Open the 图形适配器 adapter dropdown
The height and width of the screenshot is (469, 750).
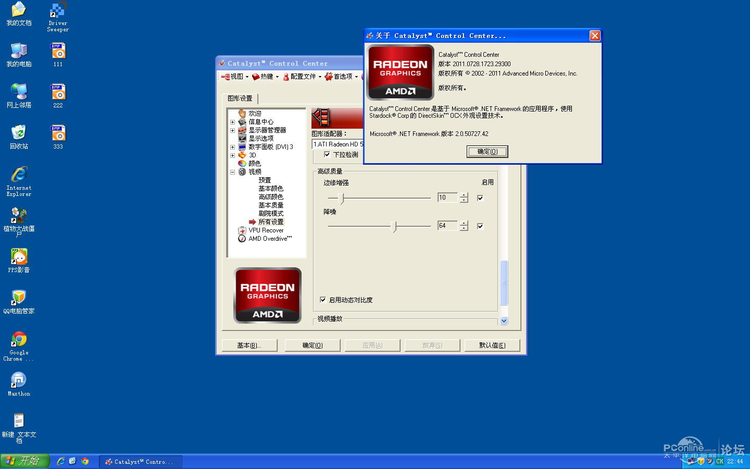337,144
